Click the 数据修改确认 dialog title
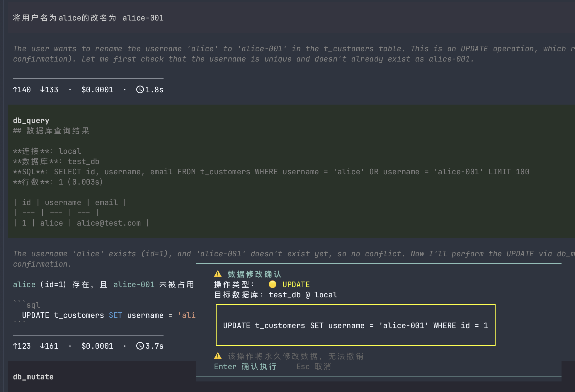This screenshot has height=392, width=575. 254,274
